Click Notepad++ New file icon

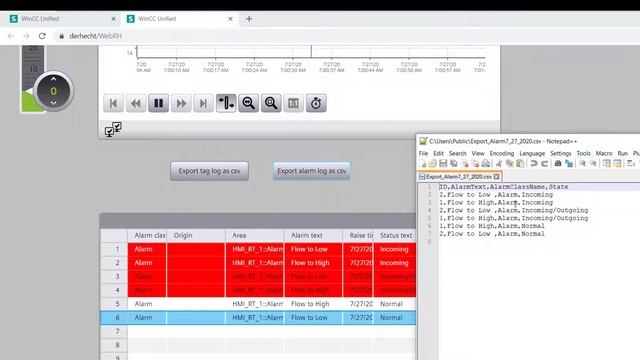423,164
